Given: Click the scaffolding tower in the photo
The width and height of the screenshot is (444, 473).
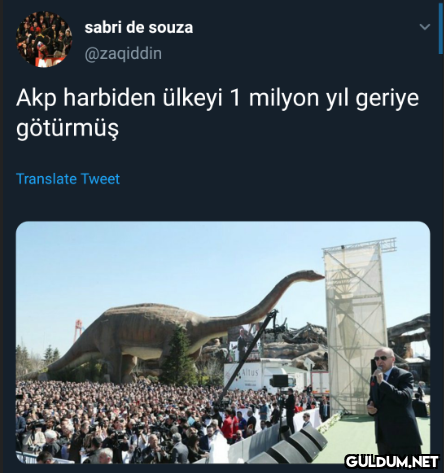Looking at the screenshot, I should (356, 328).
